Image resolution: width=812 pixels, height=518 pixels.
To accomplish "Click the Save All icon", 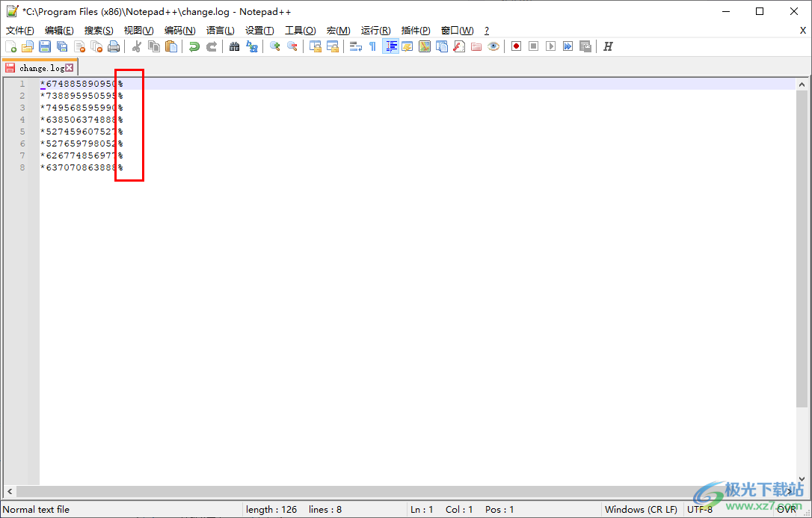I will coord(62,46).
